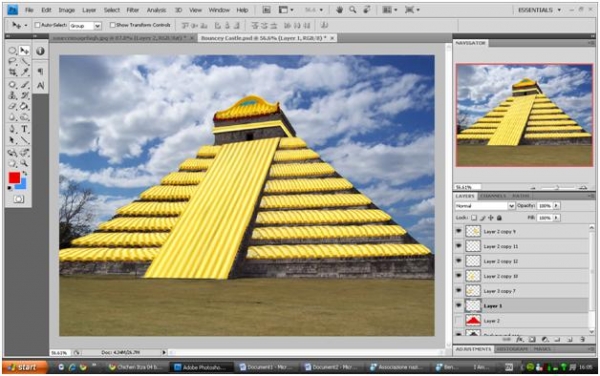Click the foreground red color swatch
The image size is (600, 376).
pyautogui.click(x=14, y=177)
